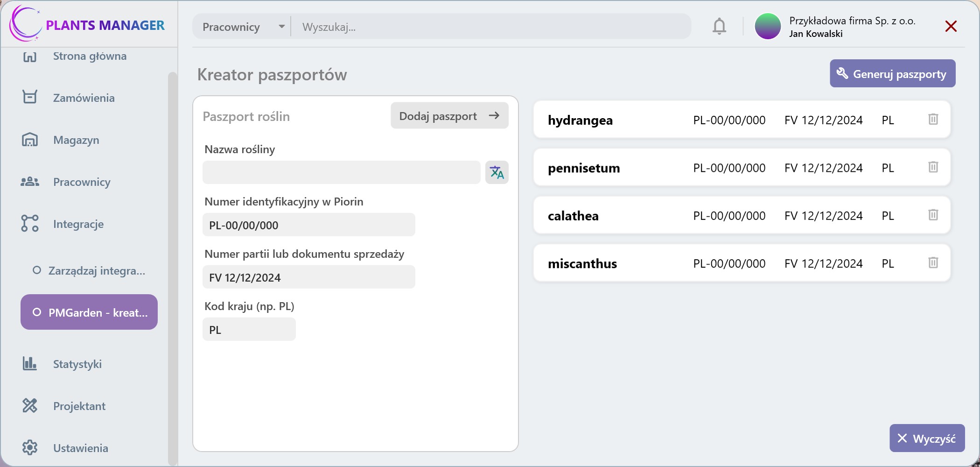Image resolution: width=980 pixels, height=467 pixels.
Task: Remove pennisetum using its trash icon
Action: [x=933, y=167]
